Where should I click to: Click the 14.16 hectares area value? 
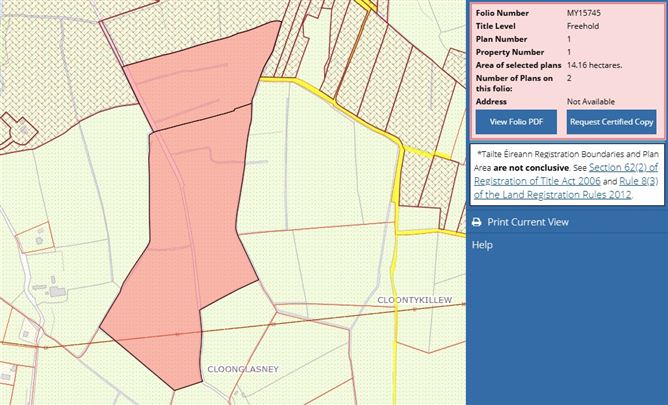[x=594, y=65]
